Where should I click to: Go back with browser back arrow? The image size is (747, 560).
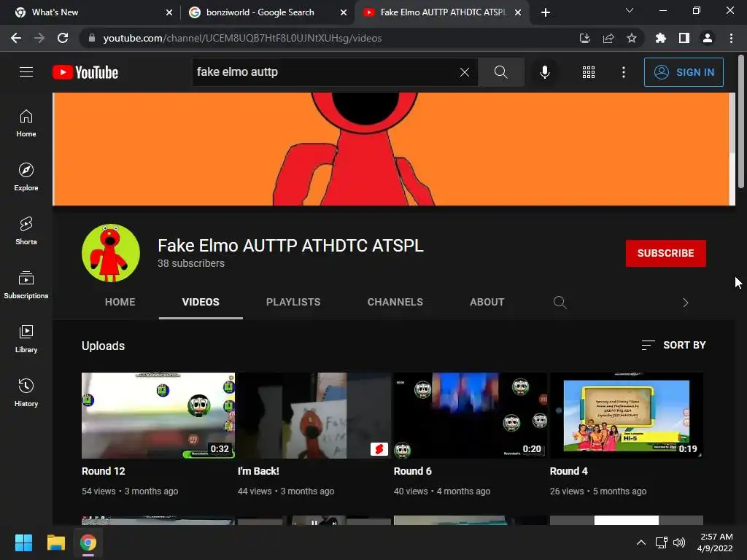16,38
